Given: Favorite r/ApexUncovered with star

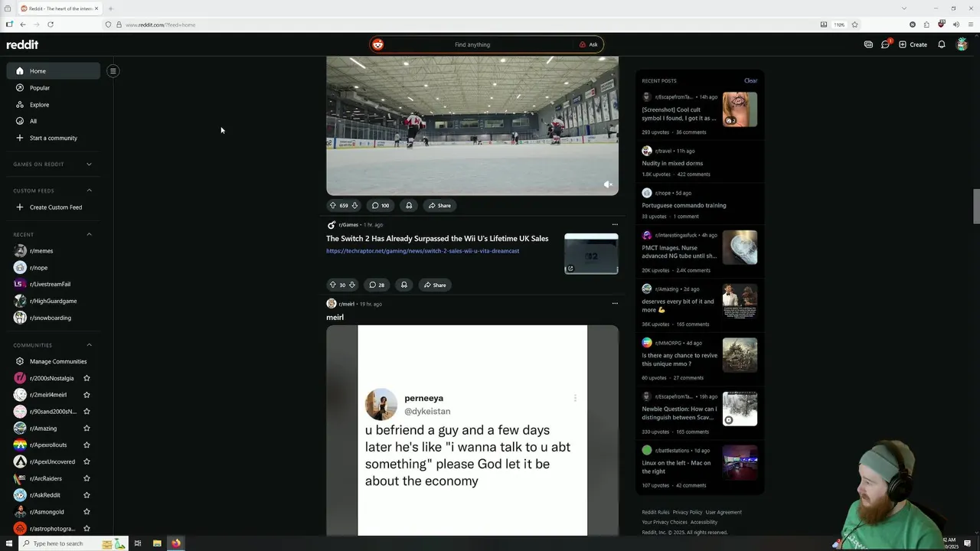Looking at the screenshot, I should click(87, 461).
